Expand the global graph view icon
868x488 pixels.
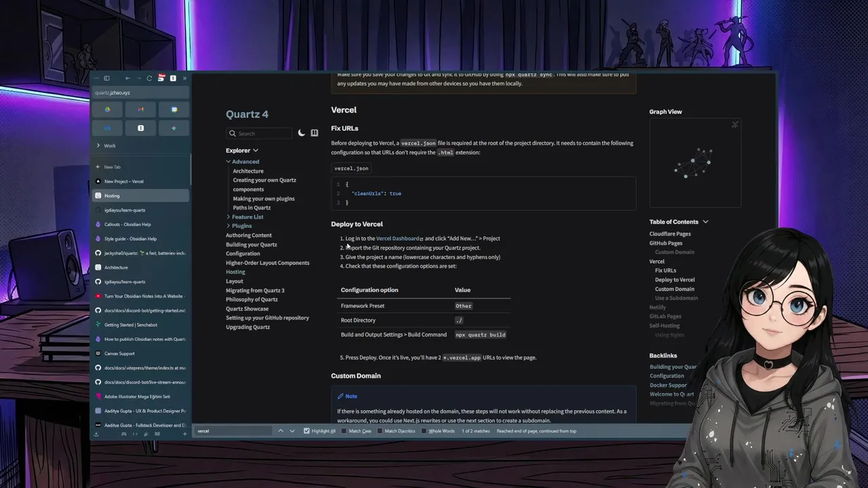(735, 125)
